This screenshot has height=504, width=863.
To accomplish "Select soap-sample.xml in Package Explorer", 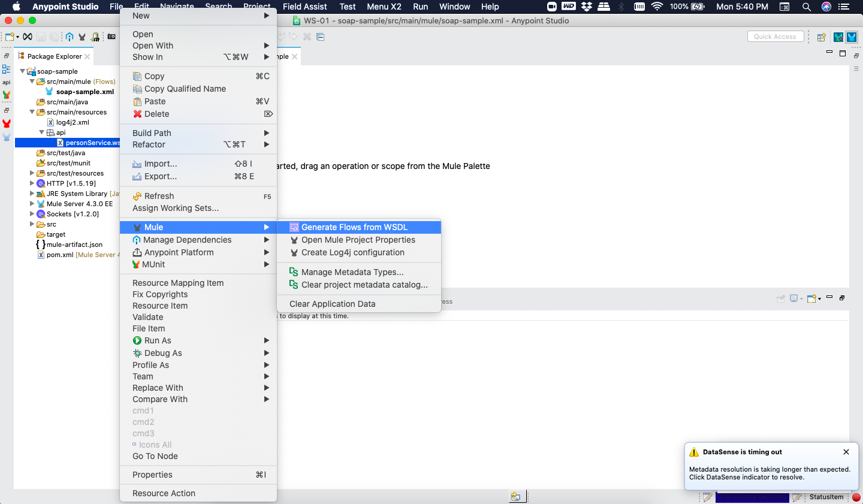I will click(x=85, y=92).
